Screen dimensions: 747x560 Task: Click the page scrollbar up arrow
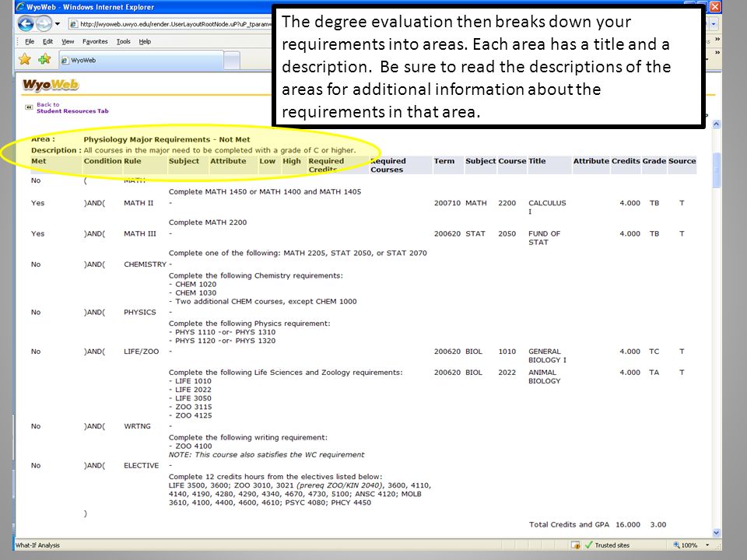click(716, 124)
